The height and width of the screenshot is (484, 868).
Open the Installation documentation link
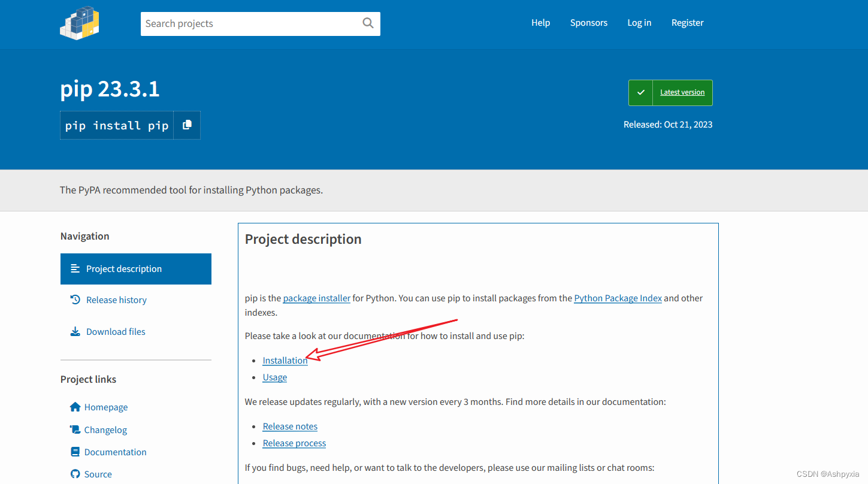(x=285, y=360)
